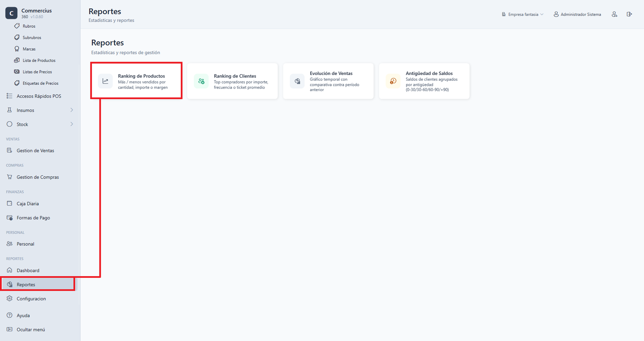Open the Empresa fantasia company dropdown
Screen dimensions: 644x341
coord(522,14)
